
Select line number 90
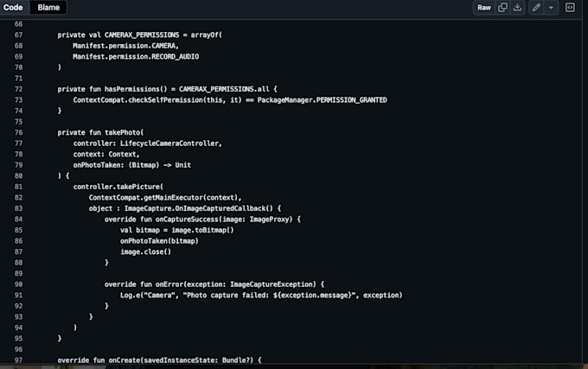(18, 284)
